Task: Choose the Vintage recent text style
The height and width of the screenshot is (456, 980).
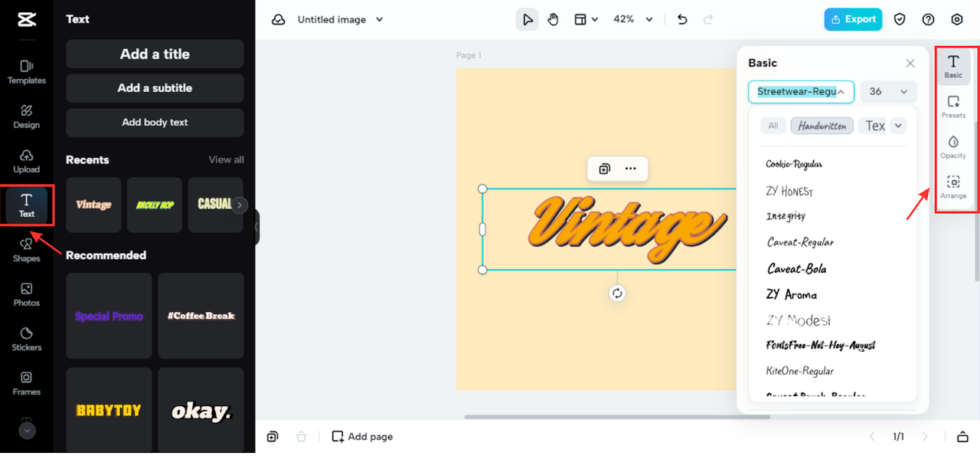Action: (93, 205)
